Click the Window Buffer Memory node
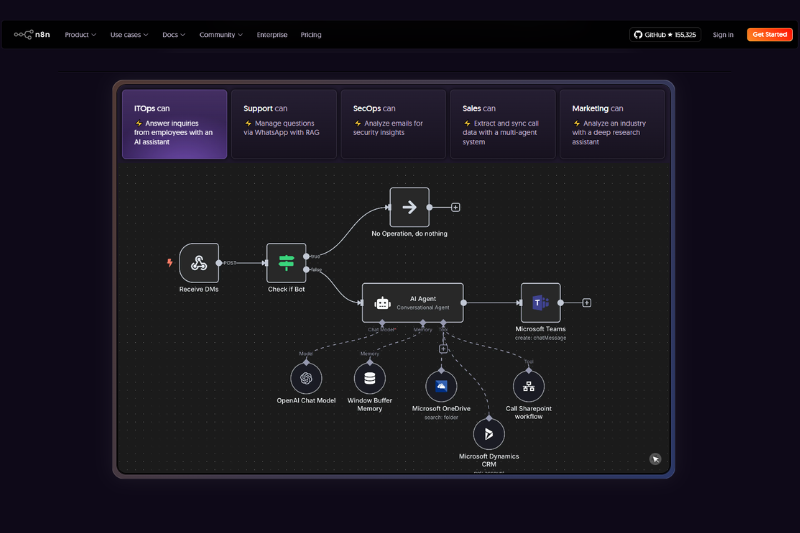The width and height of the screenshot is (800, 533). pos(370,379)
